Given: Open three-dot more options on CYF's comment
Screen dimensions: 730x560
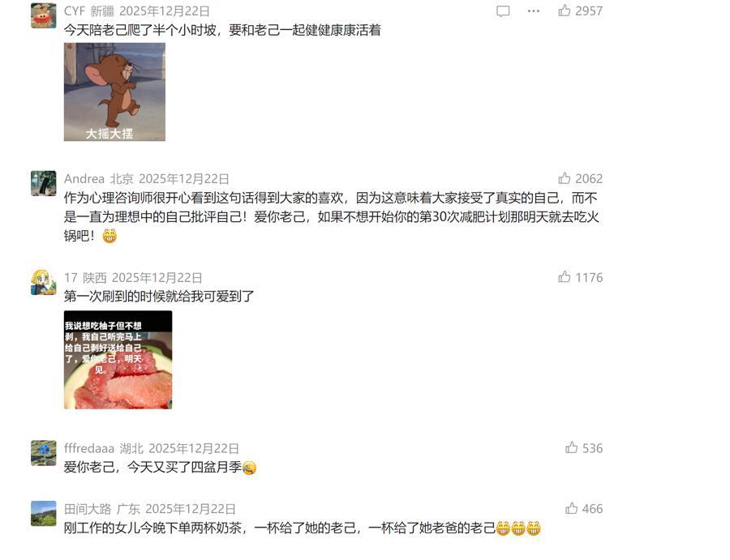Looking at the screenshot, I should pos(534,11).
